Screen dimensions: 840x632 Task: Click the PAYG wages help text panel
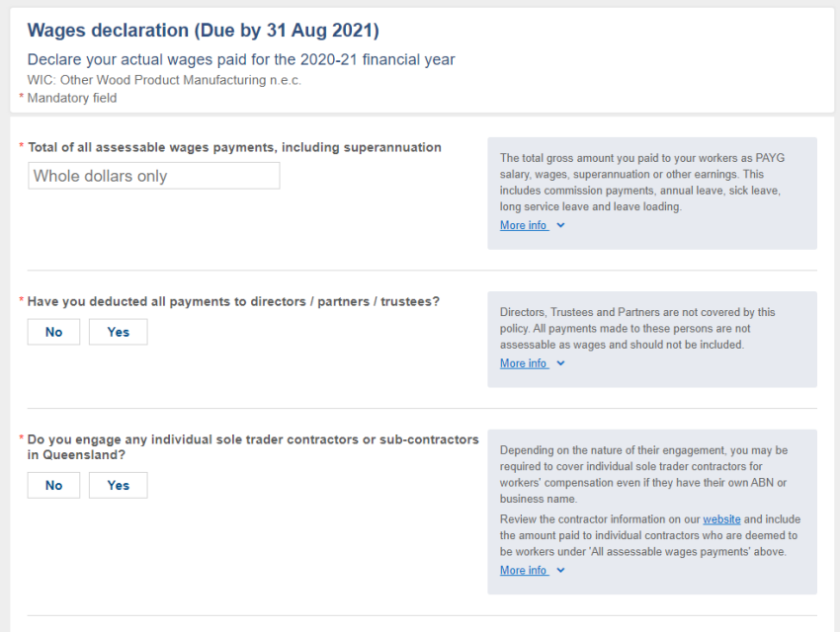652,194
